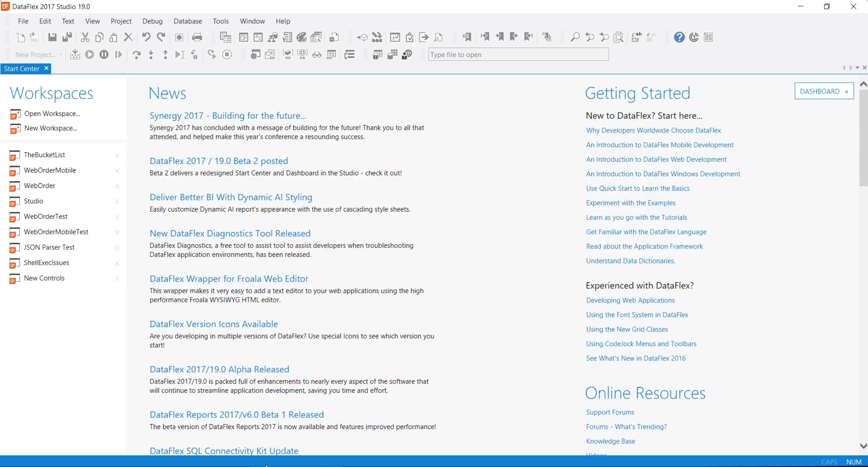The height and width of the screenshot is (467, 868).
Task: Click the Replace text (ab/ac) icon
Action: click(x=636, y=37)
